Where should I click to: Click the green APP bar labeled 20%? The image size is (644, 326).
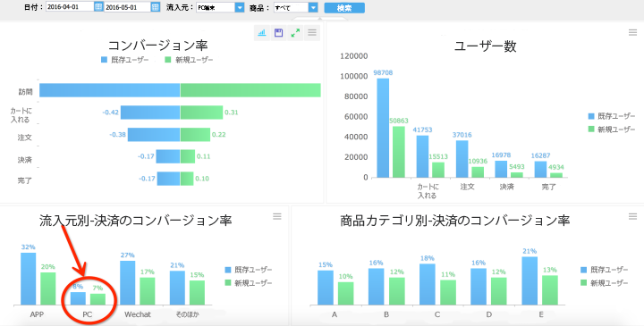point(48,288)
